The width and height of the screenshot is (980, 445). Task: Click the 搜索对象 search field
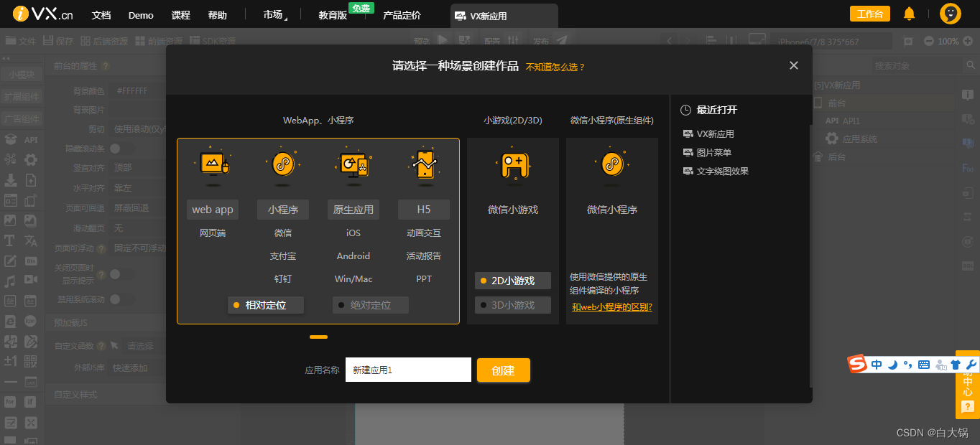click(x=915, y=66)
